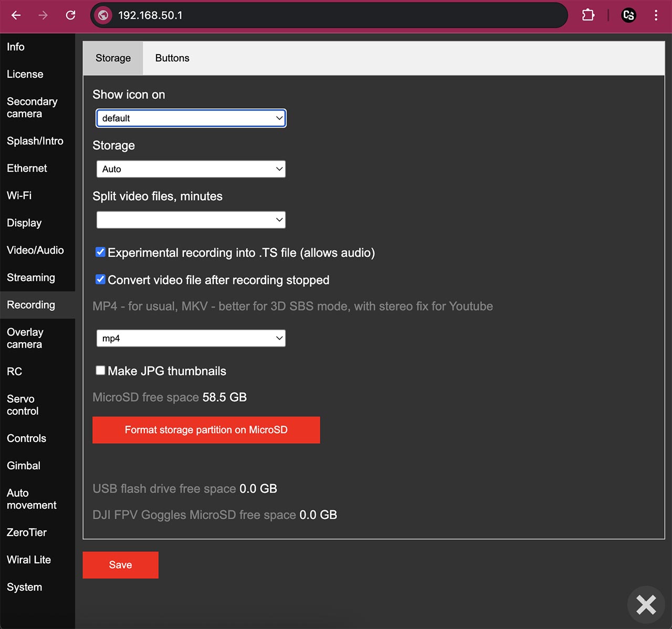The width and height of the screenshot is (672, 629).
Task: Open Split video files minutes dropdown
Action: point(191,220)
